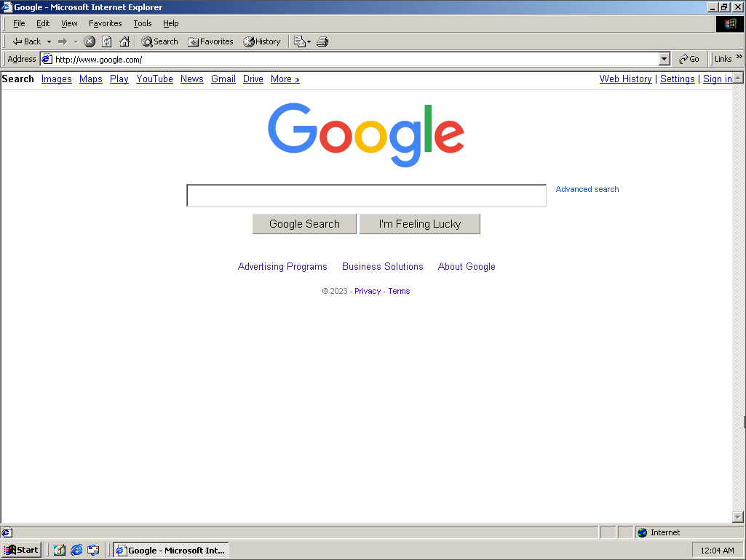Click the Windows logo throbber icon

(730, 24)
